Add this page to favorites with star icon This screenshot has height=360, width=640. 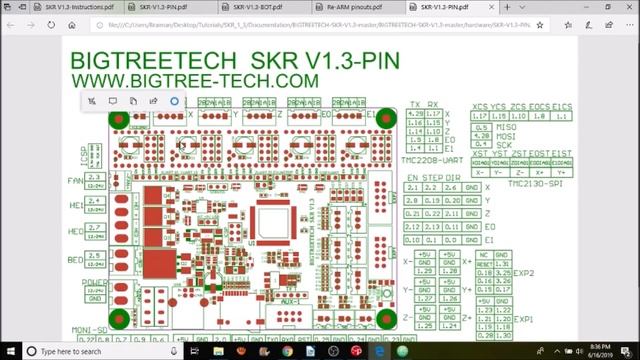pyautogui.click(x=540, y=25)
